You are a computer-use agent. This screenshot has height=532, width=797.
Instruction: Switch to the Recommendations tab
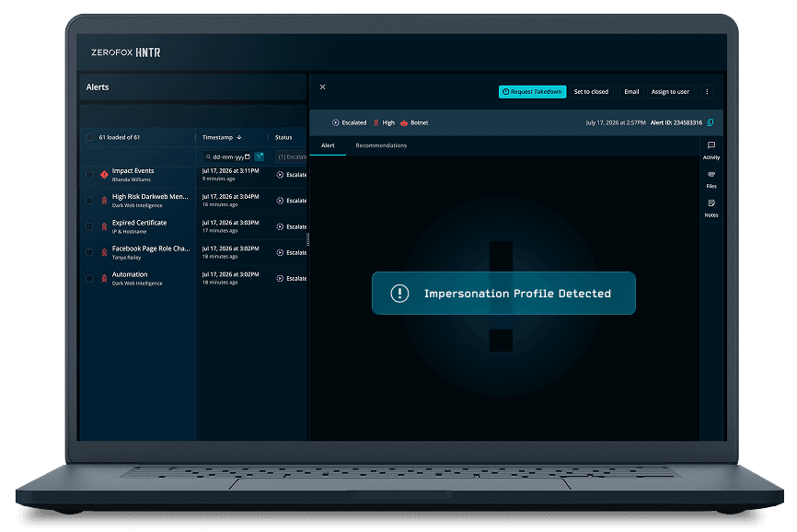[x=381, y=145]
